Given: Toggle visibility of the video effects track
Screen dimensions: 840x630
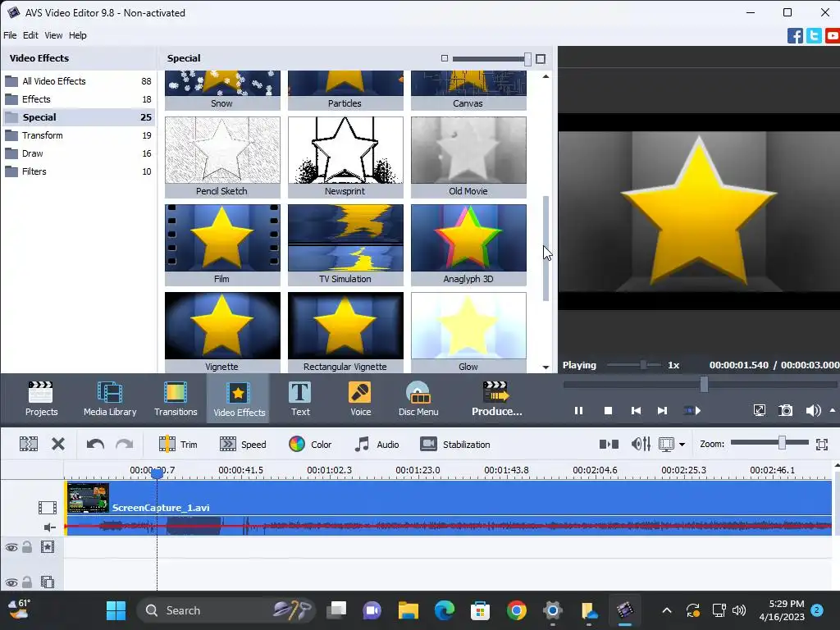Looking at the screenshot, I should pyautogui.click(x=11, y=547).
